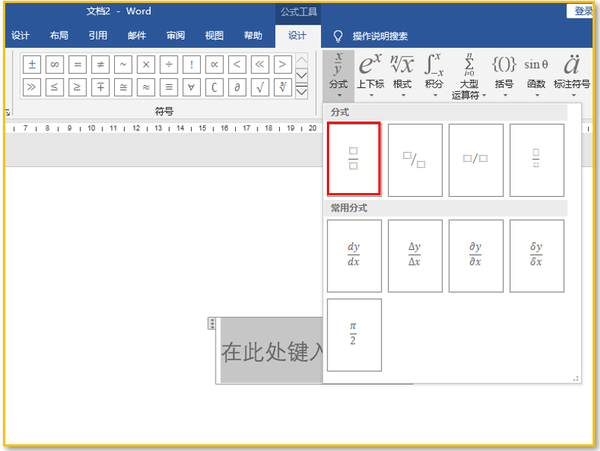600x451 pixels.
Task: Expand the full symbols gallery
Action: pyautogui.click(x=302, y=92)
